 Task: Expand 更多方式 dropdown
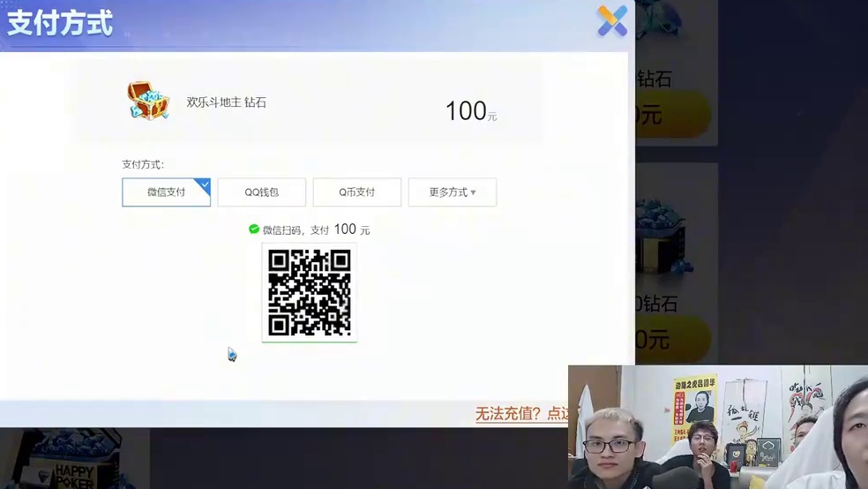pyautogui.click(x=453, y=192)
